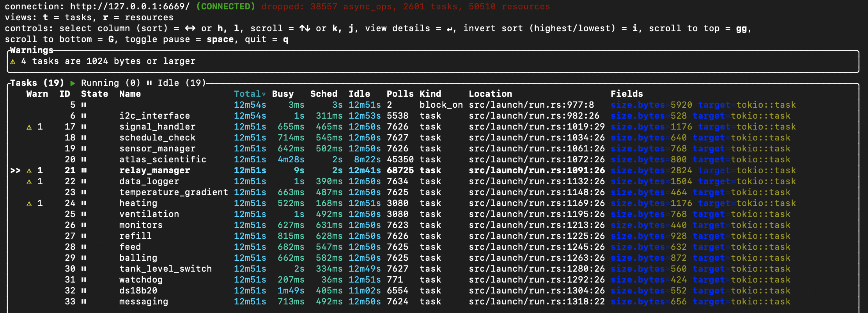The width and height of the screenshot is (868, 313).
Task: Click idle state icon for atlas_scientific
Action: (84, 160)
